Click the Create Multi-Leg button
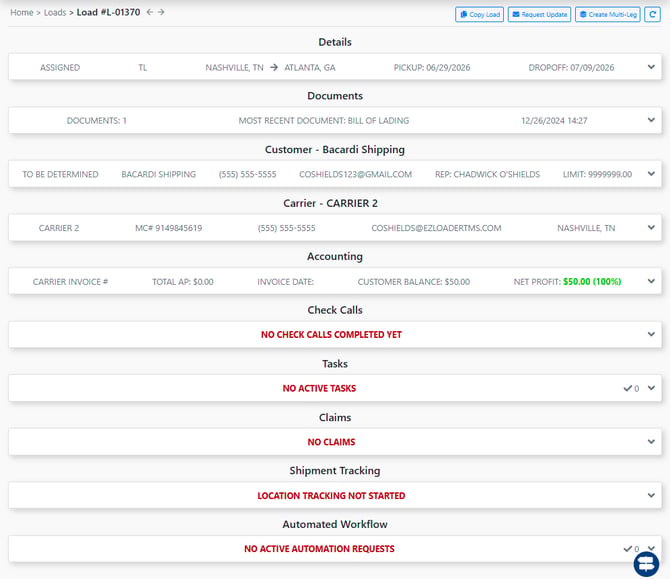 [608, 14]
